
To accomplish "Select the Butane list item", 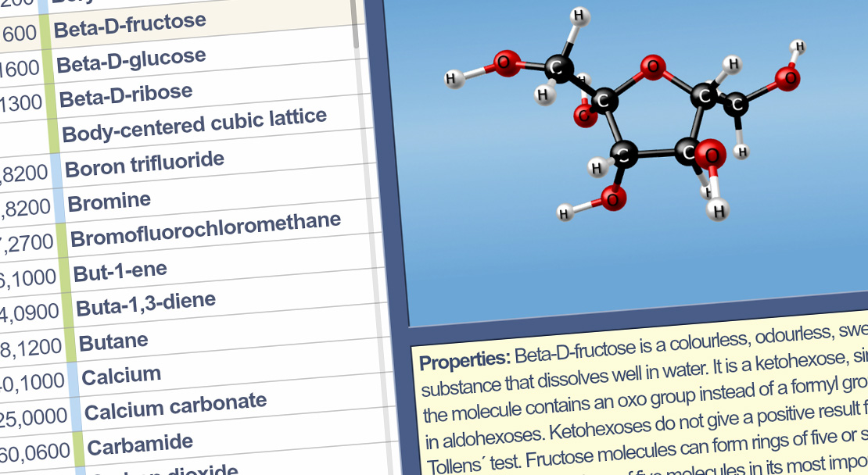I will coord(113,341).
